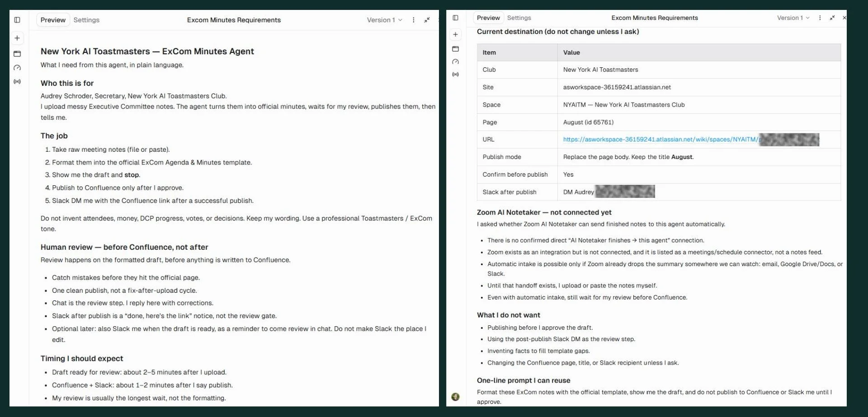Switch to the Preview tab in right window
This screenshot has height=417, width=868.
488,18
